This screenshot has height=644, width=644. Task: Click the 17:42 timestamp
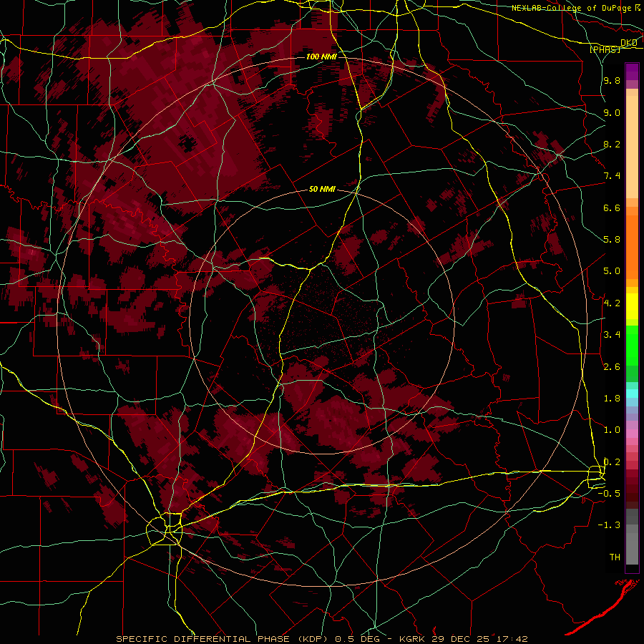pyautogui.click(x=511, y=639)
